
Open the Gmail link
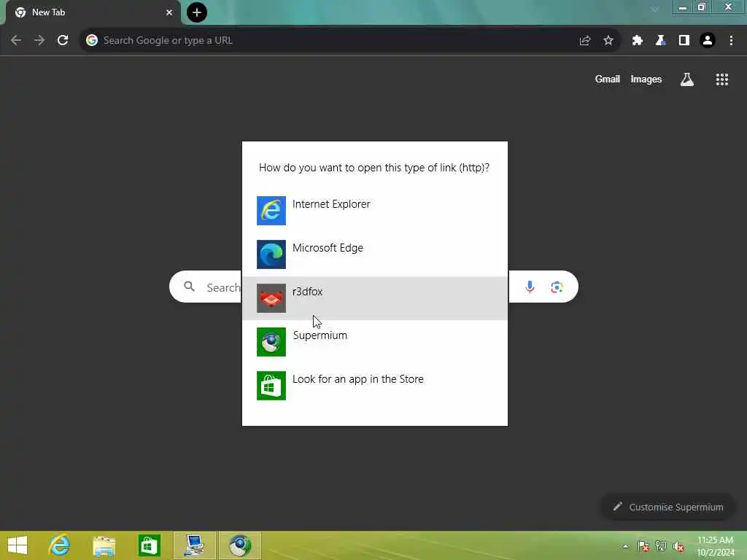tap(608, 79)
